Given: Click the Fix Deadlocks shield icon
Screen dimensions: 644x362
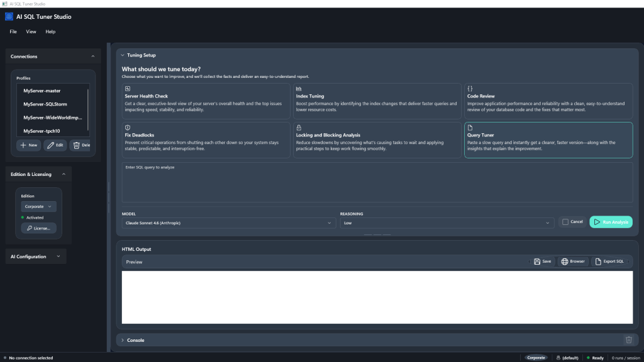Looking at the screenshot, I should point(128,128).
